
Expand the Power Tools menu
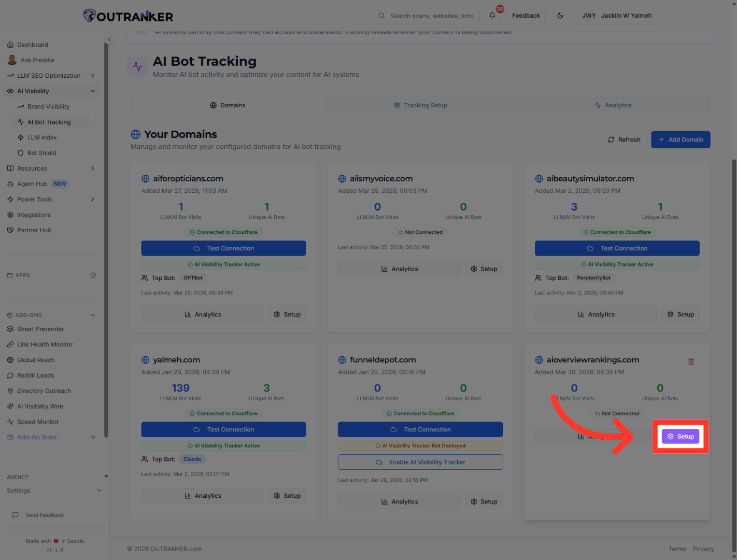coord(52,200)
